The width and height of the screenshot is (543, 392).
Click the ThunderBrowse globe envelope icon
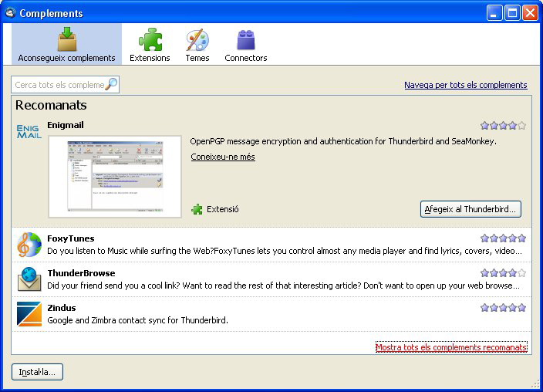[29, 279]
